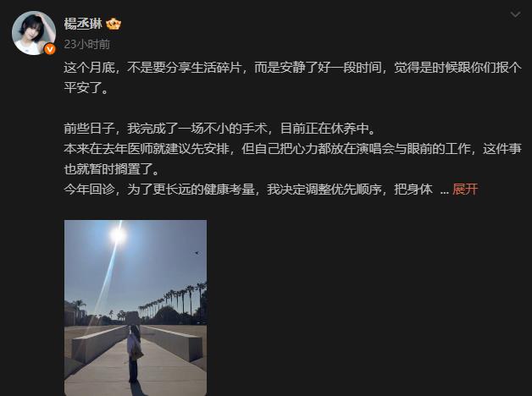The image size is (532, 396).
Task: Click the ellipsis before 展开
Action: (444, 192)
